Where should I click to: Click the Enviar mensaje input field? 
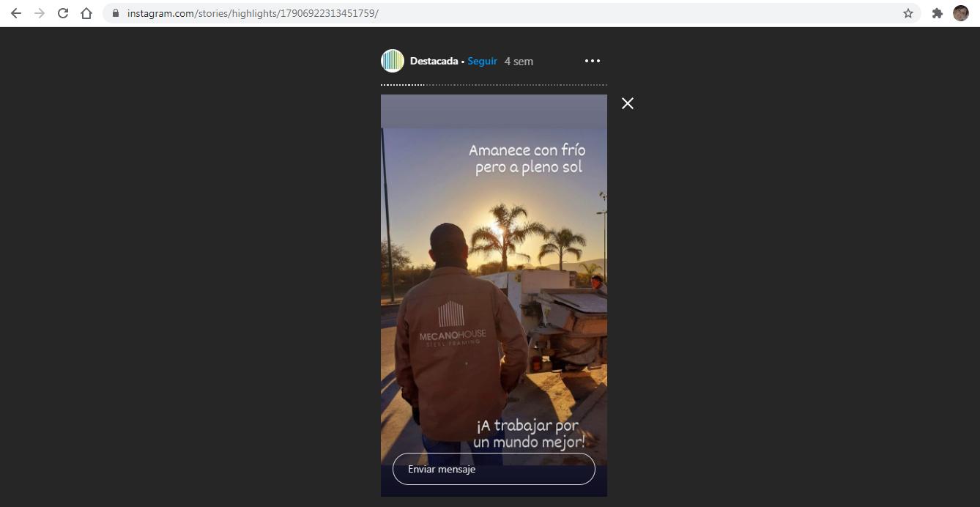(494, 469)
